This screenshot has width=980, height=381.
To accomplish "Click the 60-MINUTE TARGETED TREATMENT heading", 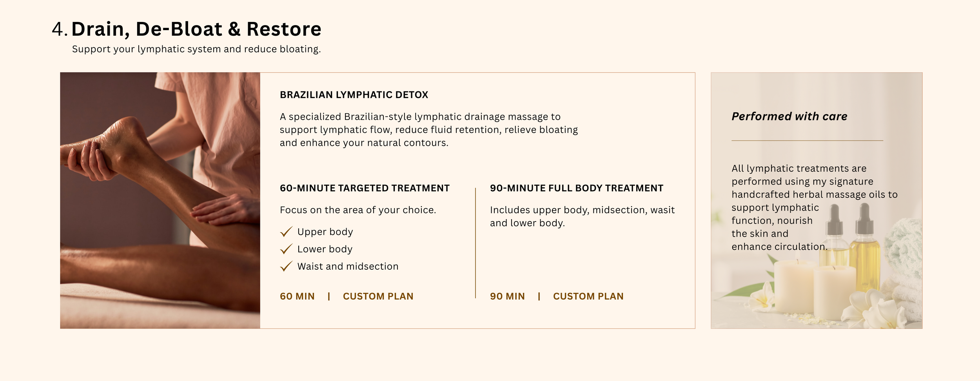I will pos(365,188).
